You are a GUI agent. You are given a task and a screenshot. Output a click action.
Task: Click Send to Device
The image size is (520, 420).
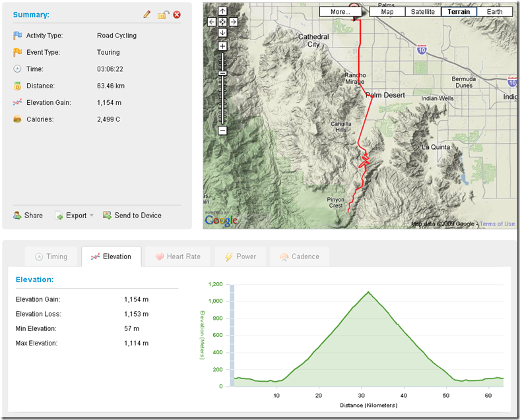coord(132,216)
